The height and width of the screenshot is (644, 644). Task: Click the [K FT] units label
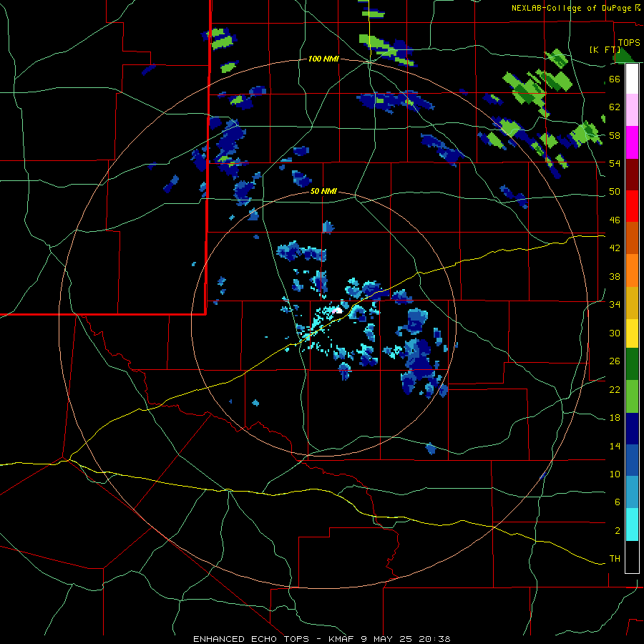pos(605,49)
